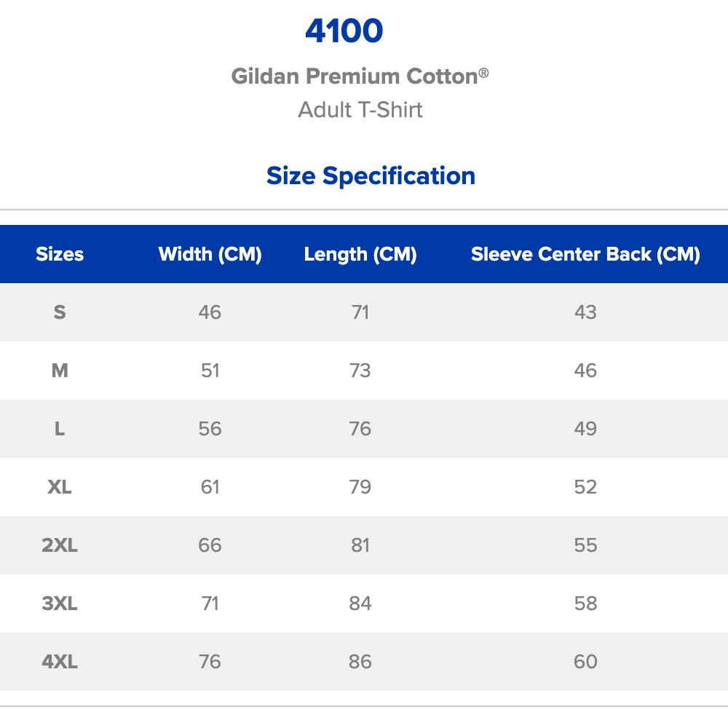This screenshot has width=728, height=728.
Task: Click the Size Specification heading
Action: pos(371,175)
